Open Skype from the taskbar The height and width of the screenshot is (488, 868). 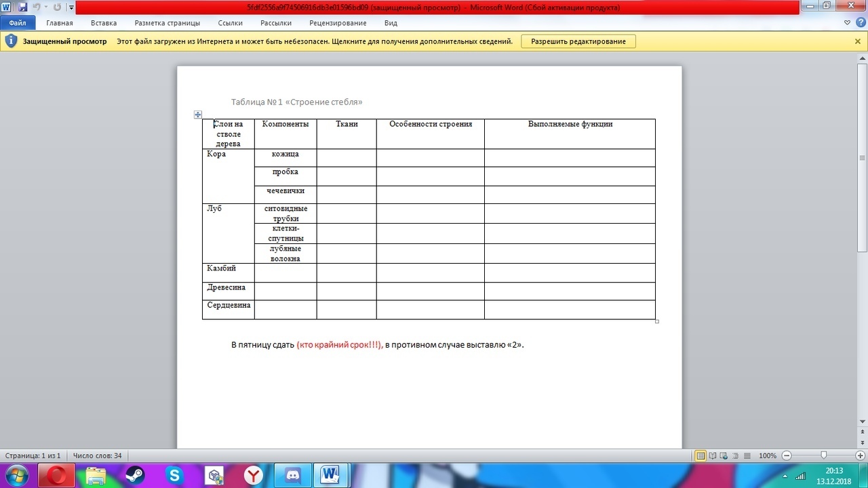(174, 476)
